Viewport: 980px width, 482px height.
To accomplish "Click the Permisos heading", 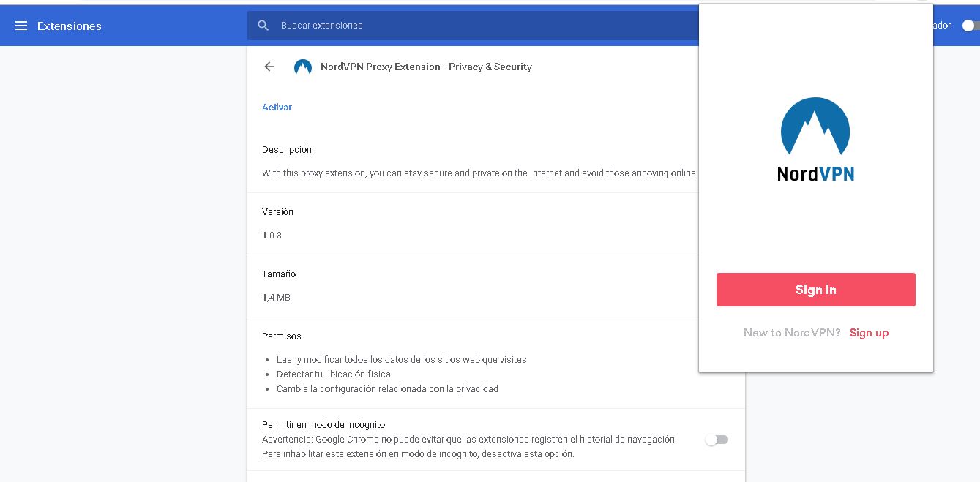I will [282, 336].
